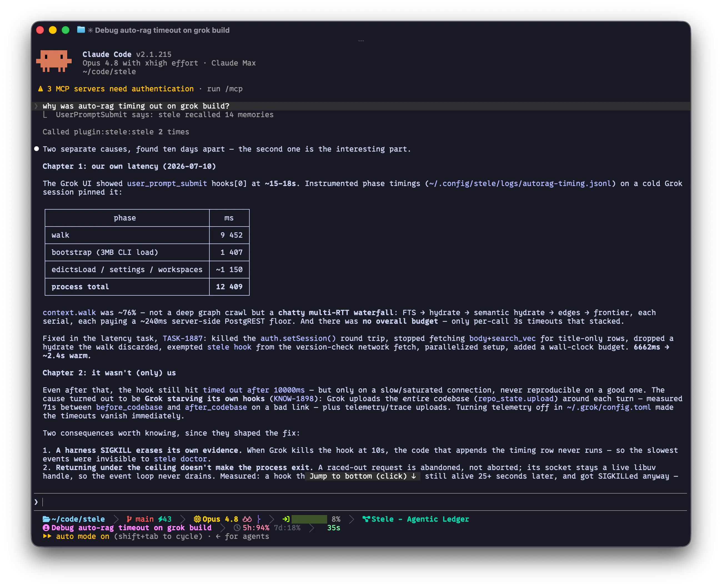
Task: Click the TASK-1887 reference link
Action: pos(182,338)
